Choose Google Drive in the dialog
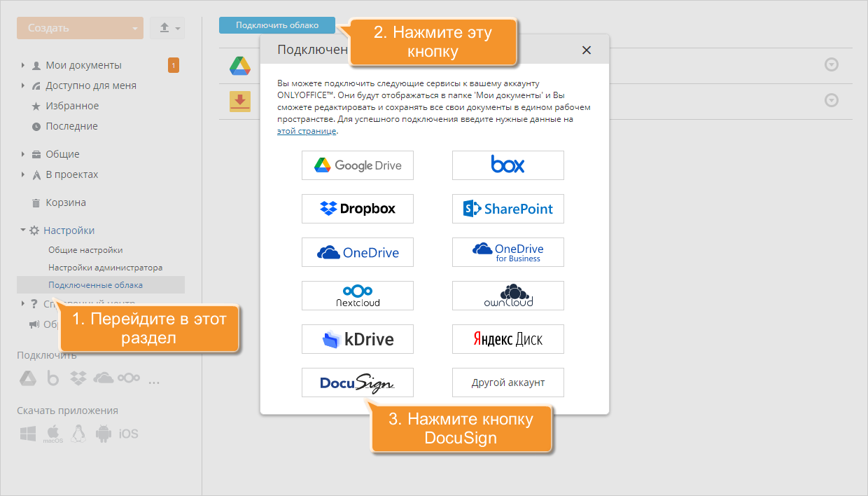This screenshot has width=868, height=496. point(358,165)
